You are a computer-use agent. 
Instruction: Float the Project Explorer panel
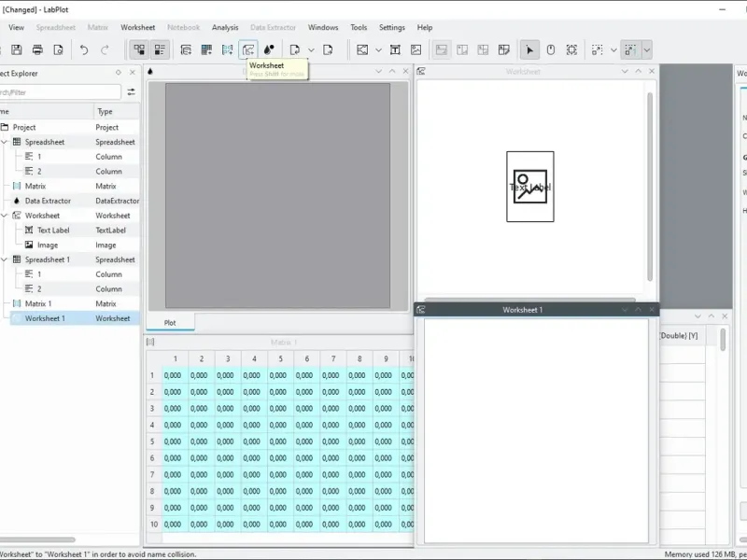[119, 73]
